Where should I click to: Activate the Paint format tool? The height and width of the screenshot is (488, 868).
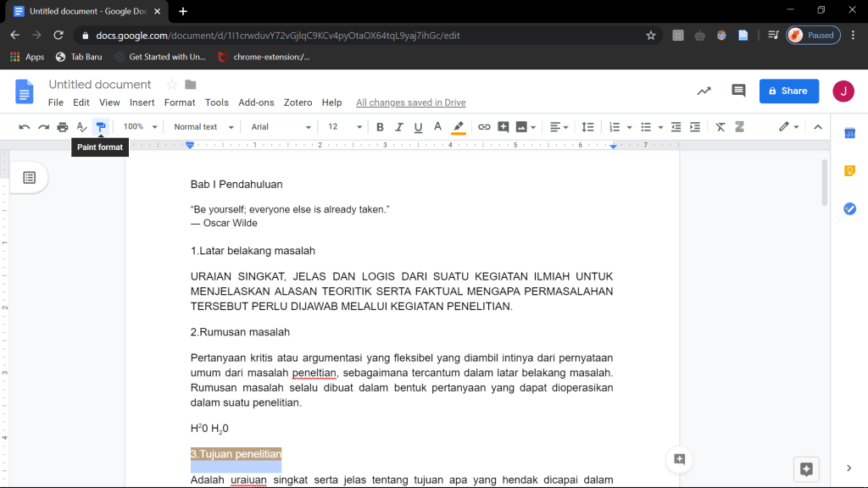101,127
